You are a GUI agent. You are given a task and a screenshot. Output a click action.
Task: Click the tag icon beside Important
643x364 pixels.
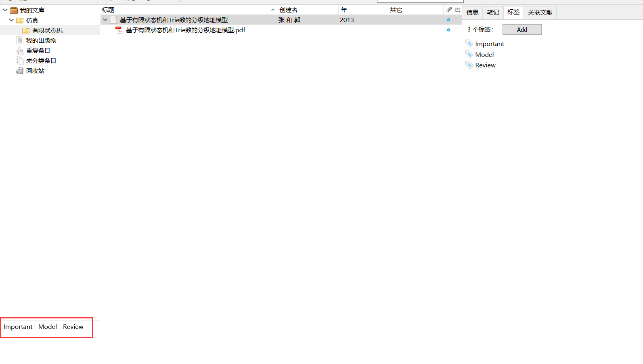[469, 44]
